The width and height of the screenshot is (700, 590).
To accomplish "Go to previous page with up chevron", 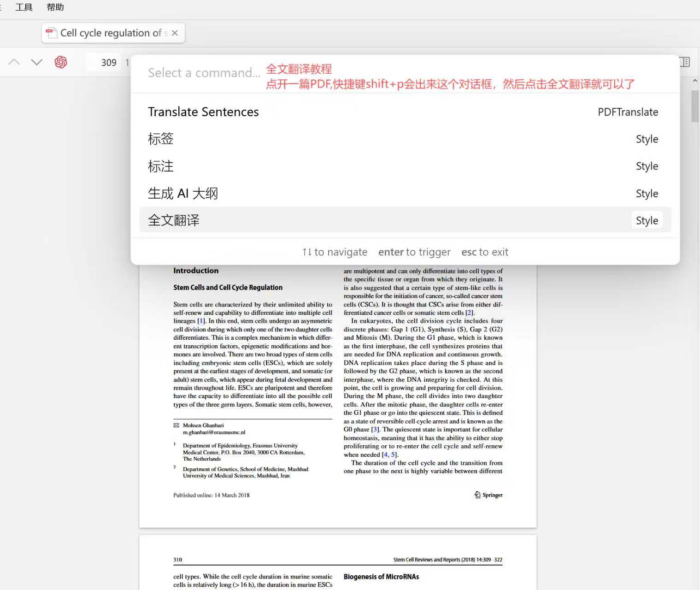I will [x=14, y=62].
